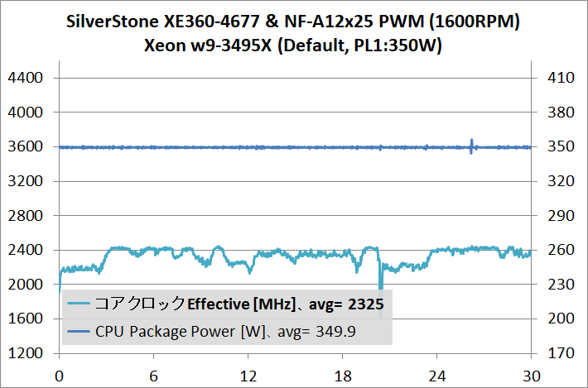
Task: Click the left axis label 2800
Action: [26, 215]
